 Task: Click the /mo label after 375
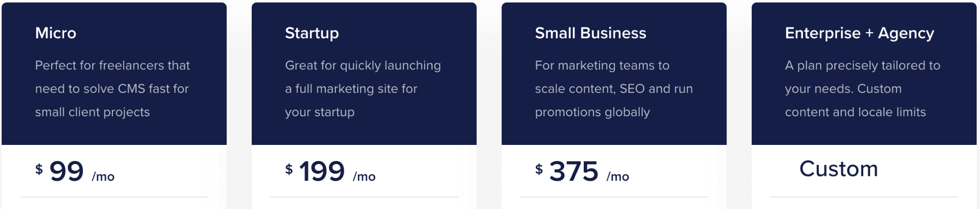click(x=618, y=176)
